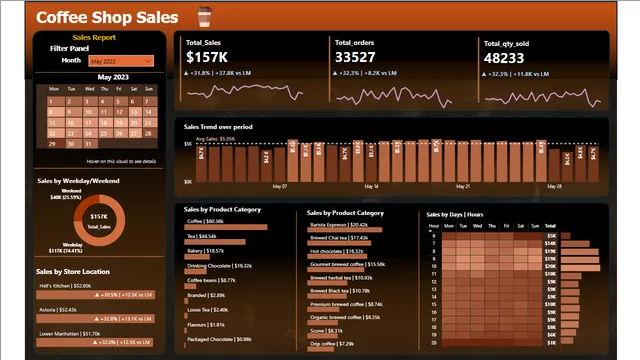Click the May 14 axis label
This screenshot has height=360, width=640.
[371, 187]
